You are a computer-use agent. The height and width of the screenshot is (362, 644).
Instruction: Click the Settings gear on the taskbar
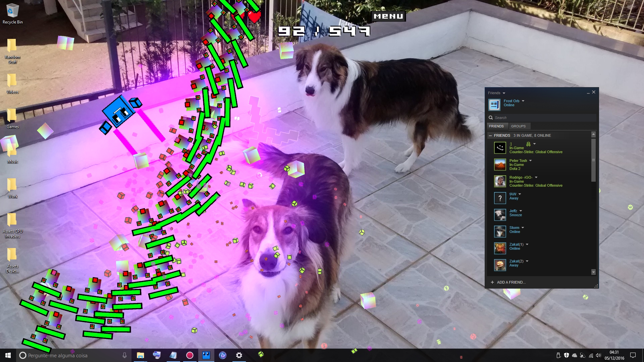coord(239,355)
